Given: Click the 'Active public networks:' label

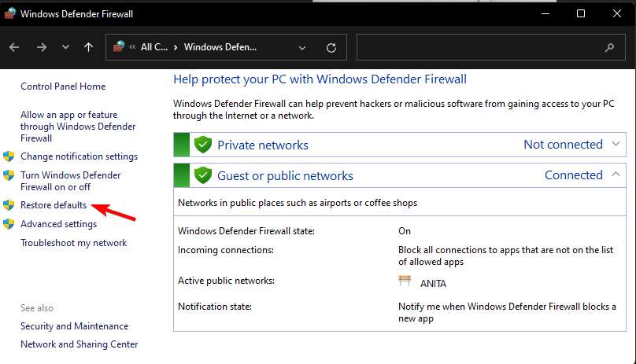Looking at the screenshot, I should (226, 281).
